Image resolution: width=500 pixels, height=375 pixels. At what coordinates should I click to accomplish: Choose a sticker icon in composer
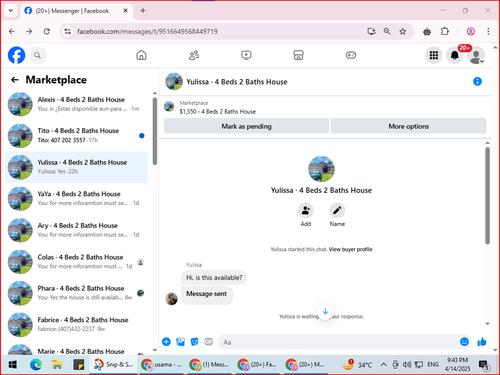(x=194, y=342)
